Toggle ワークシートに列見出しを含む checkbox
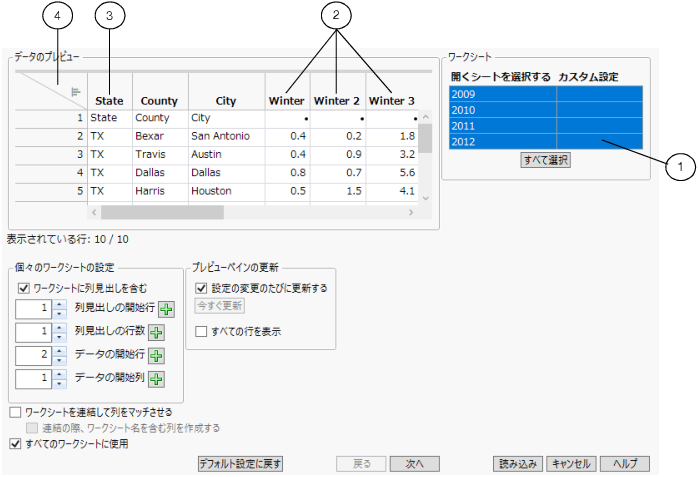698x477 pixels. coord(23,287)
